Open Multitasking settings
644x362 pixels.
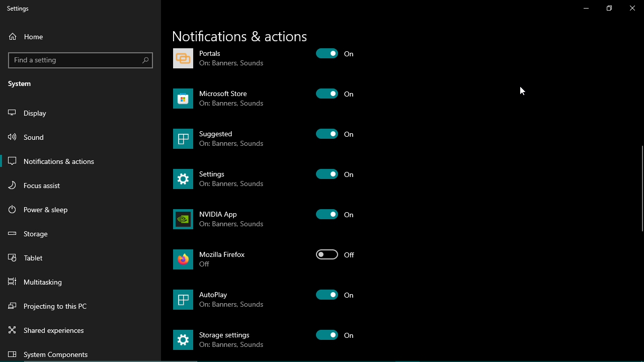pos(80,282)
